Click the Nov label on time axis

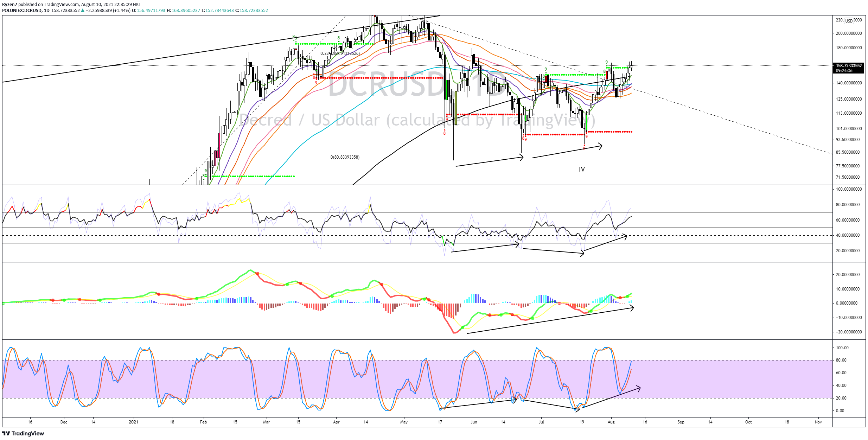pyautogui.click(x=818, y=422)
